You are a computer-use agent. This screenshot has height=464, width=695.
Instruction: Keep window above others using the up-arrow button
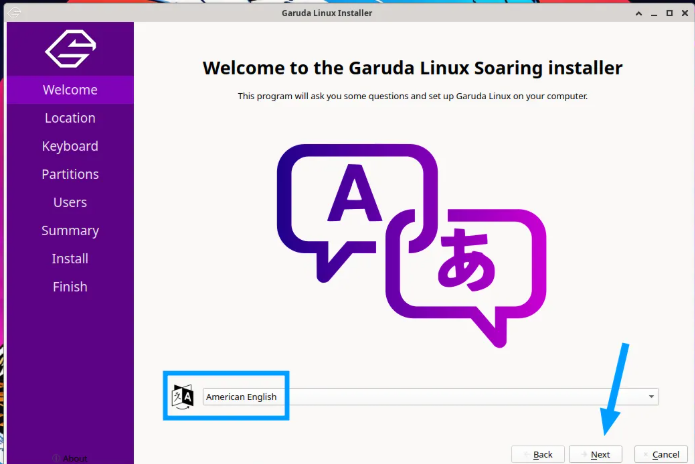click(639, 13)
